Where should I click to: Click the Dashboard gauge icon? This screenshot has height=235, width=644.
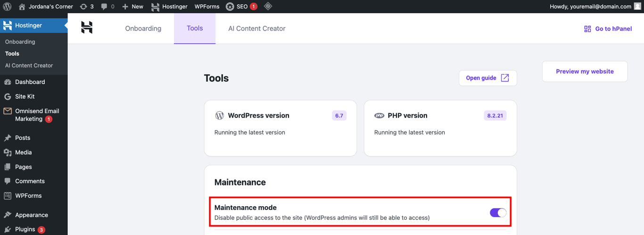click(8, 82)
